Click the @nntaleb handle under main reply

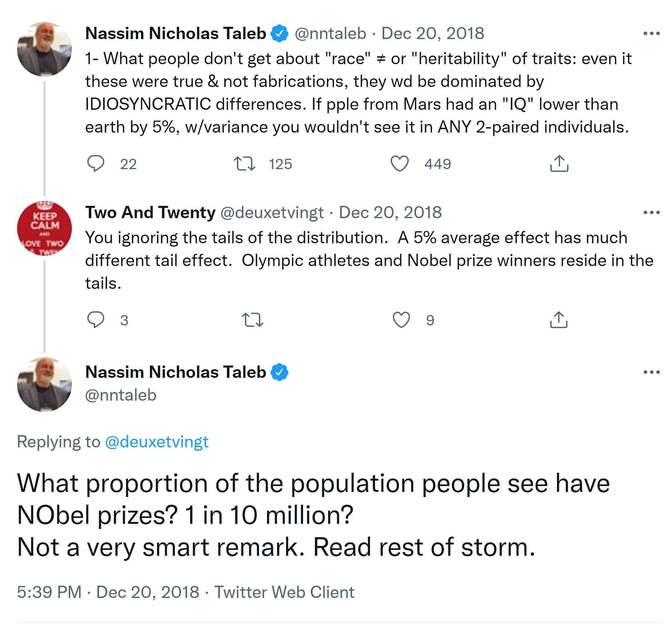(121, 395)
